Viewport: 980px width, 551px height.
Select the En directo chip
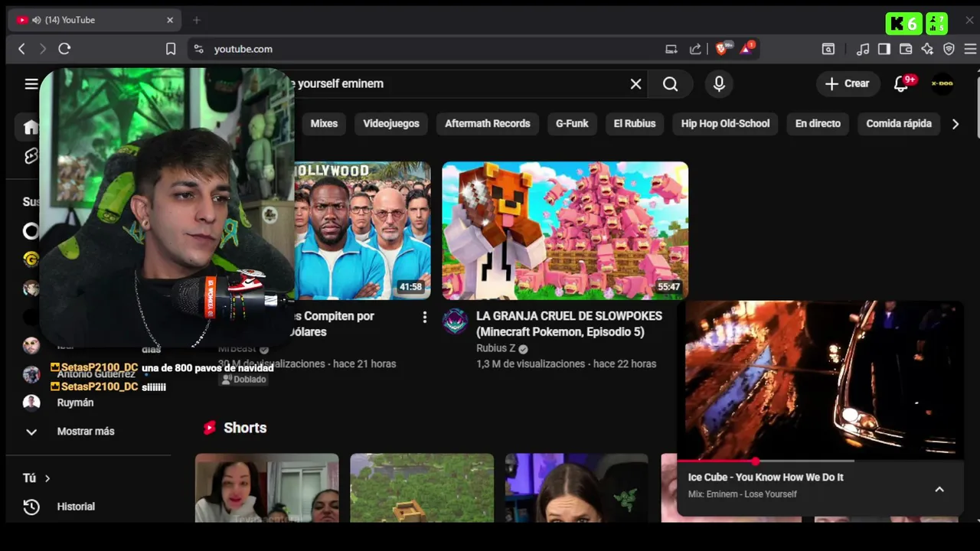point(818,123)
